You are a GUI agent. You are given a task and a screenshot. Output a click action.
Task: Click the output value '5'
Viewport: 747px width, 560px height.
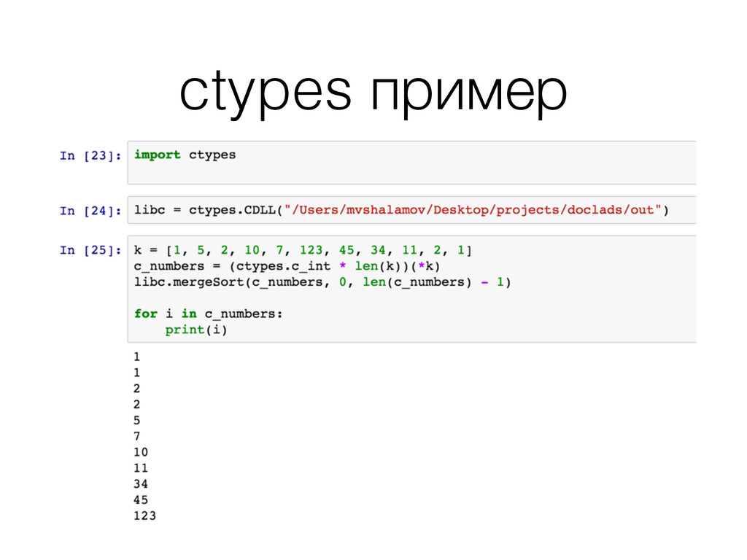click(136, 421)
